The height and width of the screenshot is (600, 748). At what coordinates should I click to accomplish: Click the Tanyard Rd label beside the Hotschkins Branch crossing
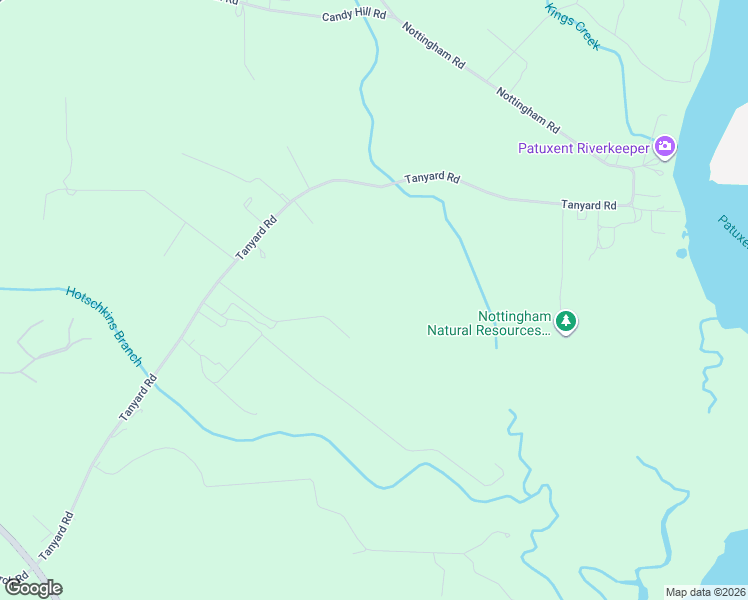138,398
